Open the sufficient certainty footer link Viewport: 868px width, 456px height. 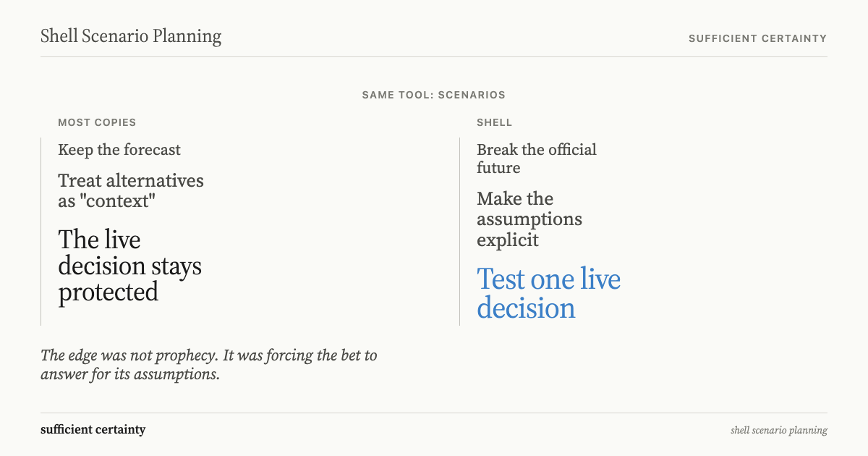coord(93,429)
